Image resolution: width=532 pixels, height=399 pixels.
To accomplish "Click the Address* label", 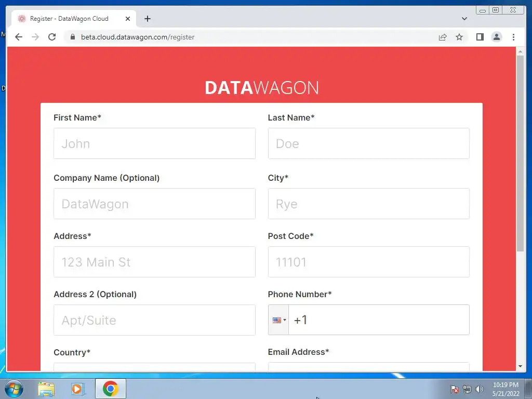I will (x=72, y=236).
